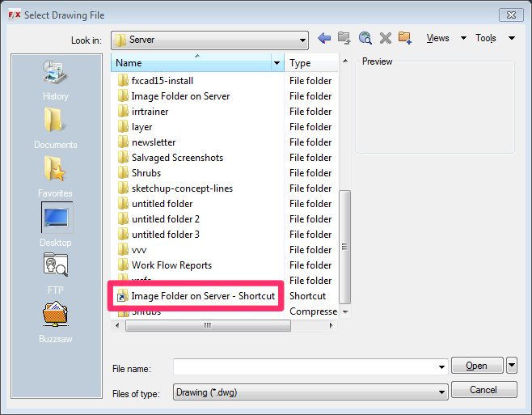Click the Up one level folder icon
Image resolution: width=532 pixels, height=415 pixels.
(344, 38)
